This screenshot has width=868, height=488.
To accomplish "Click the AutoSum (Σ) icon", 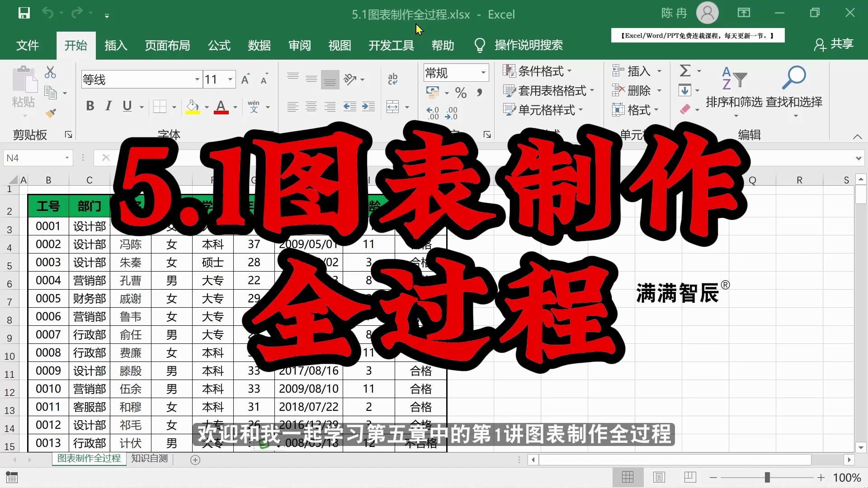I will pyautogui.click(x=685, y=71).
